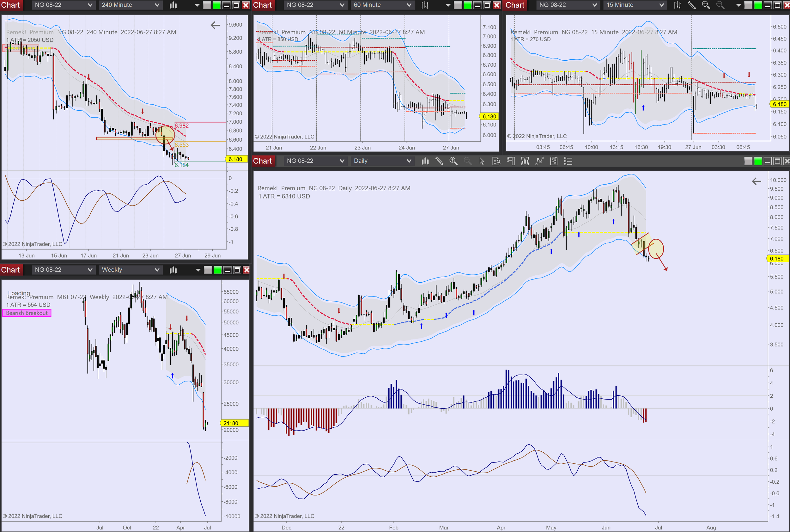
Task: Open NG 08-22 instrument dropdown on Weekly chart
Action: [90, 270]
